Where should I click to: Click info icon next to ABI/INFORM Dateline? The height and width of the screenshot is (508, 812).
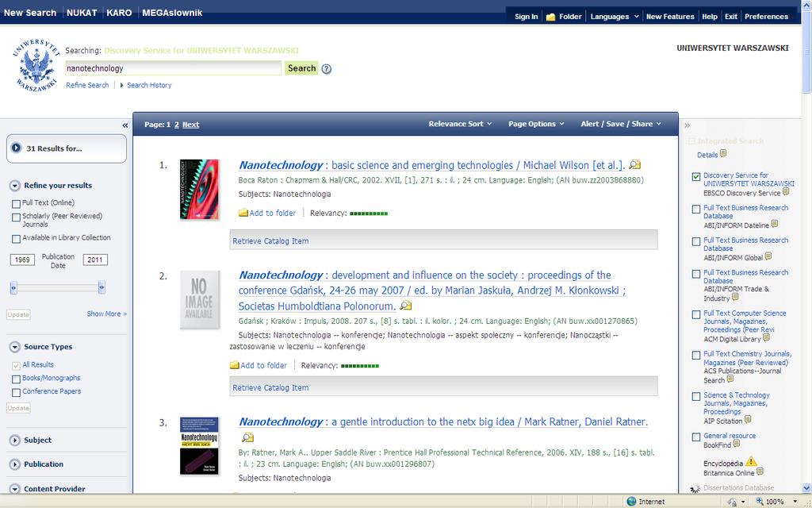774,224
